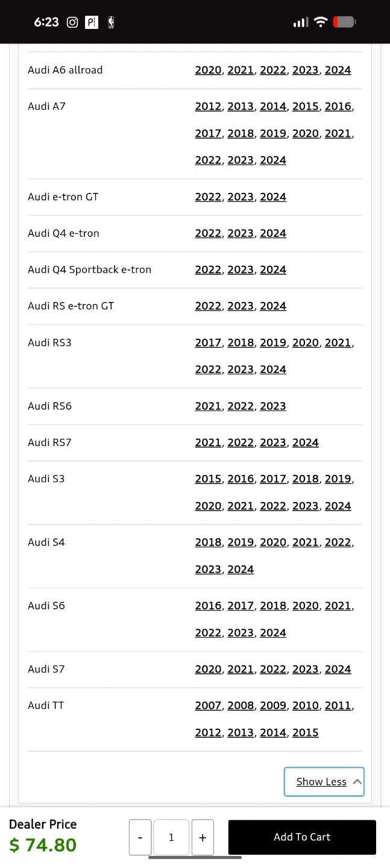Click the quantity input field

click(171, 837)
